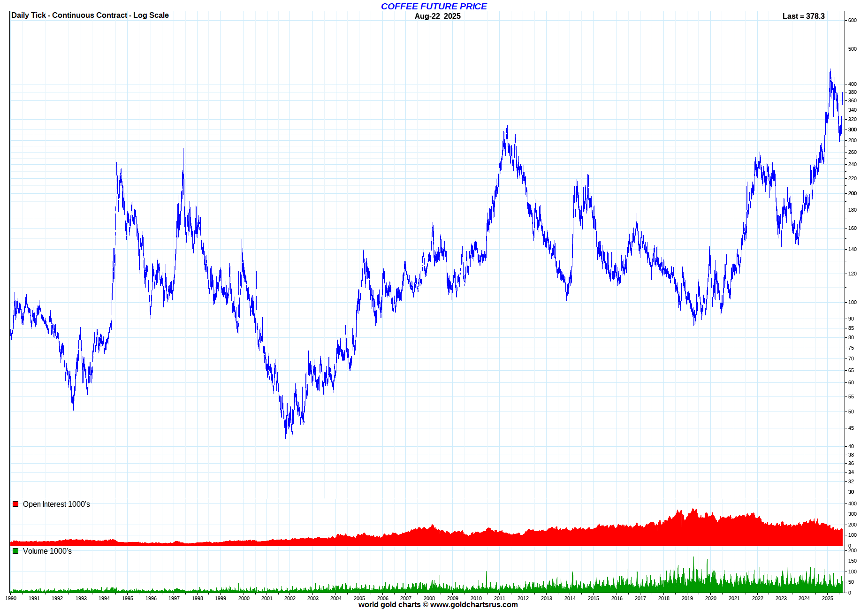Click the 85 price axis label
The width and height of the screenshot is (868, 610).
click(x=851, y=328)
